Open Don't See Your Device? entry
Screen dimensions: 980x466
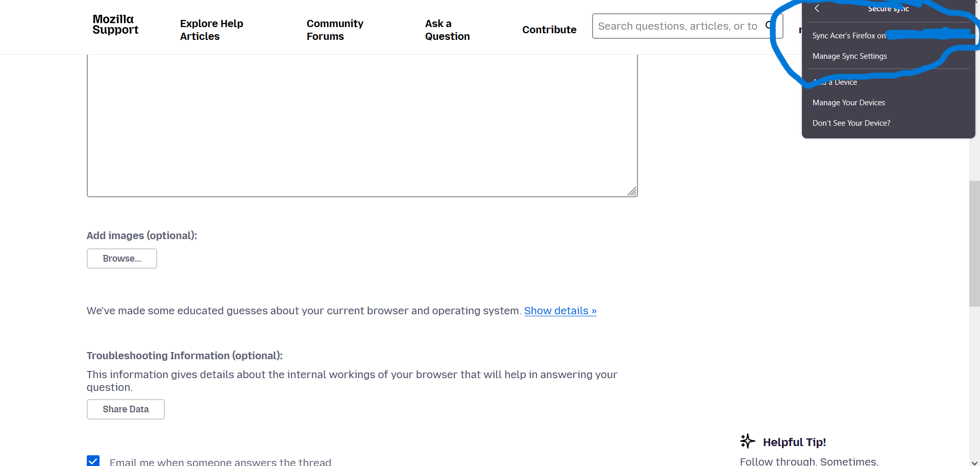(x=851, y=123)
